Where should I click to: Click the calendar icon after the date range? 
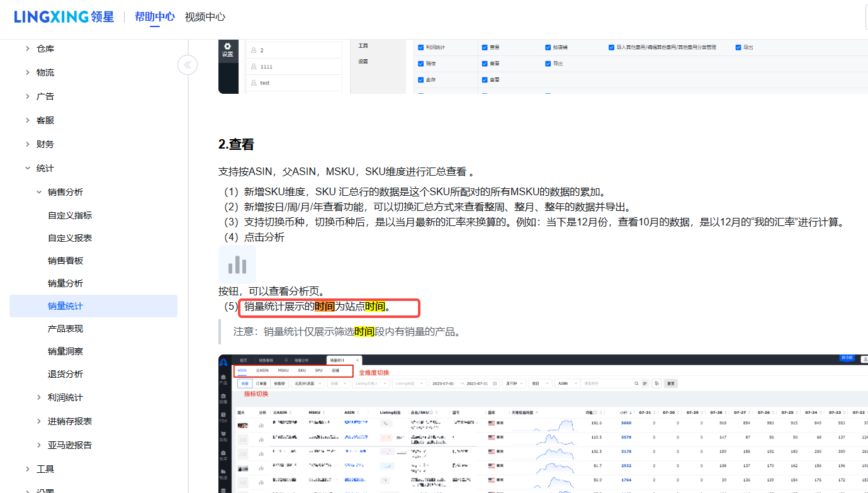coord(495,383)
